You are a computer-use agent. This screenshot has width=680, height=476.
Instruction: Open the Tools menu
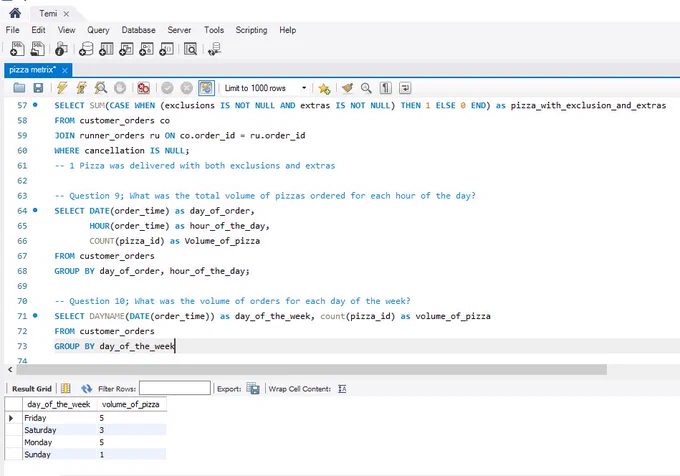coord(214,30)
